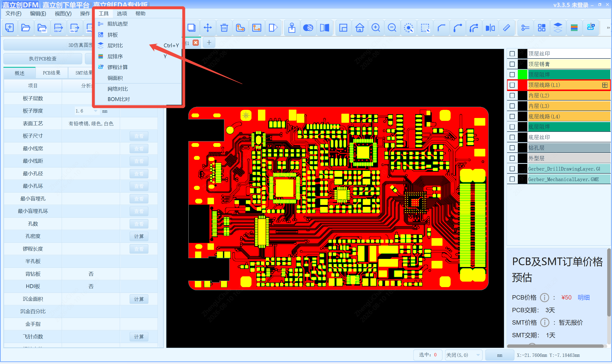Click the 执行PCB检查 button
Screen dimensions: 612x364
[x=43, y=59]
